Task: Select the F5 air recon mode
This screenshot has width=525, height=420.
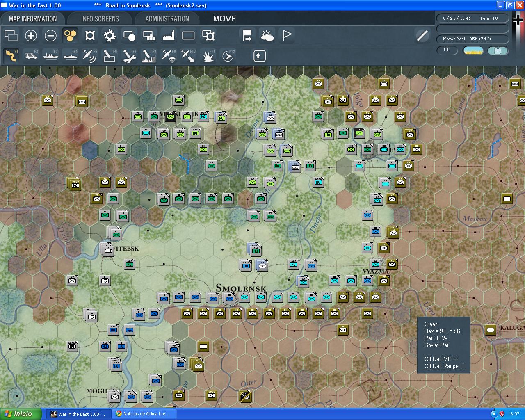Action: (x=90, y=56)
